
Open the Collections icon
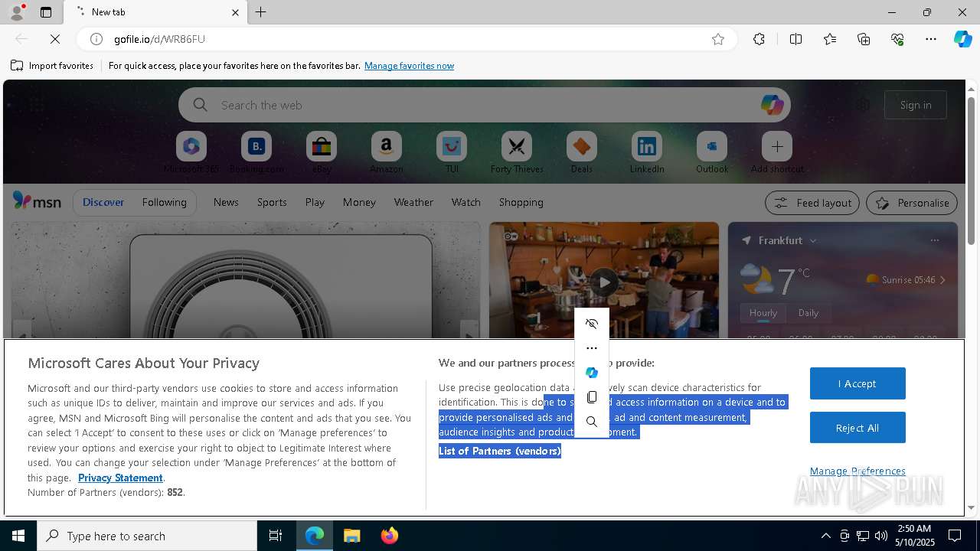click(864, 39)
